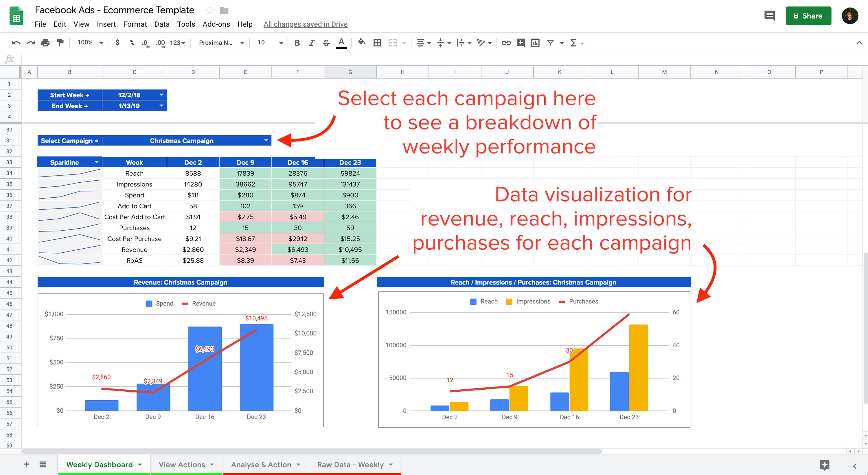Viewport: 868px width, 475px height.
Task: Click the Create a filter icon
Action: pyautogui.click(x=550, y=43)
